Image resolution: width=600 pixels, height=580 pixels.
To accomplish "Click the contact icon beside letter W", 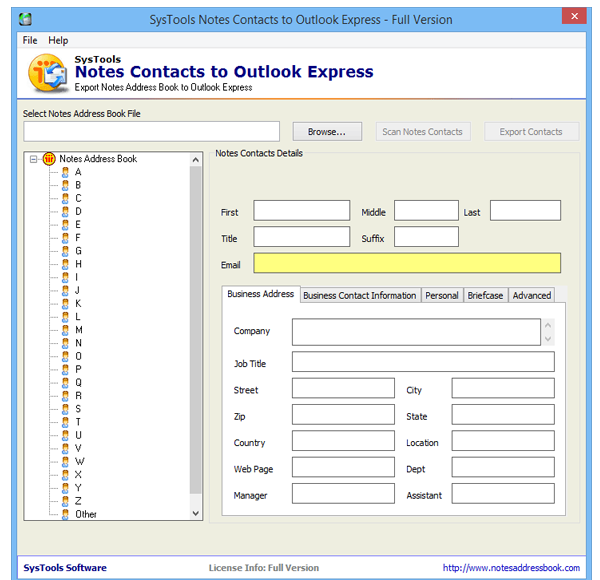I will tap(65, 462).
